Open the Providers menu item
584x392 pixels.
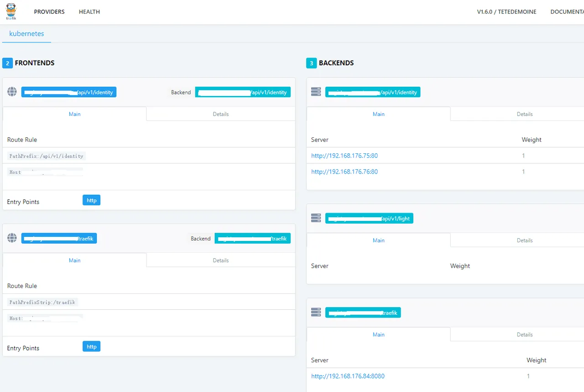(x=49, y=12)
